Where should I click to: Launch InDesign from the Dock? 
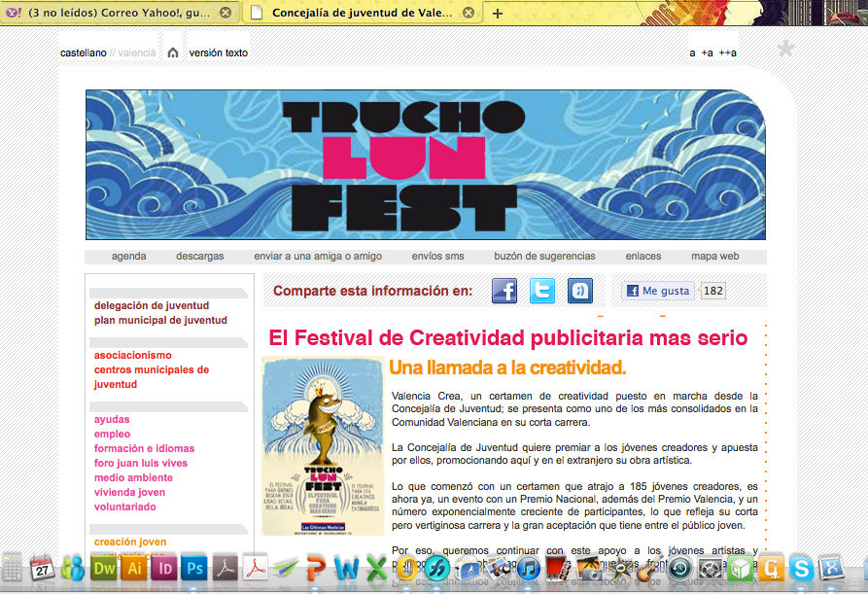(x=164, y=569)
